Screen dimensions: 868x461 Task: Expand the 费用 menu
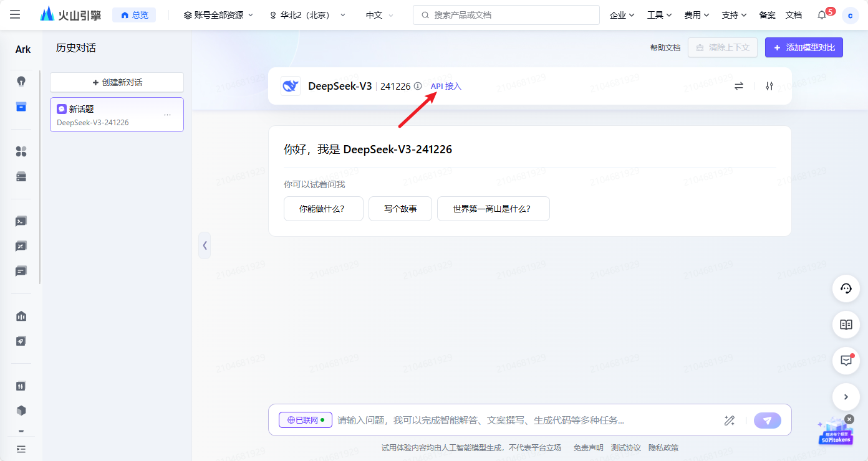pyautogui.click(x=697, y=15)
